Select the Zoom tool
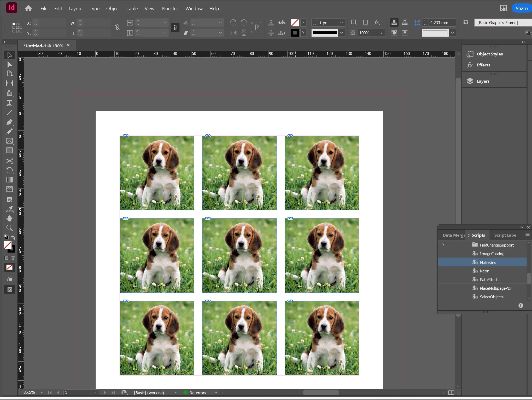Image resolution: width=532 pixels, height=400 pixels. point(9,228)
